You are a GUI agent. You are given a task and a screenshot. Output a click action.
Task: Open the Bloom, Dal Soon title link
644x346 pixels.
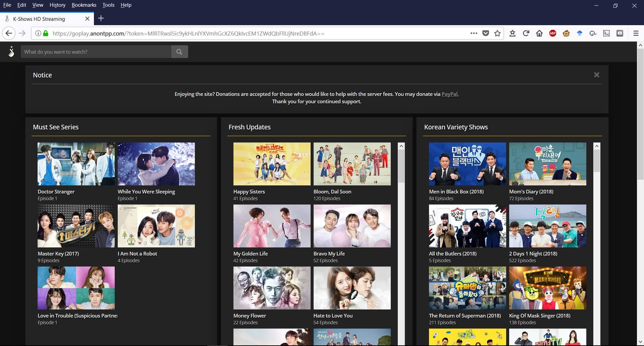point(332,192)
